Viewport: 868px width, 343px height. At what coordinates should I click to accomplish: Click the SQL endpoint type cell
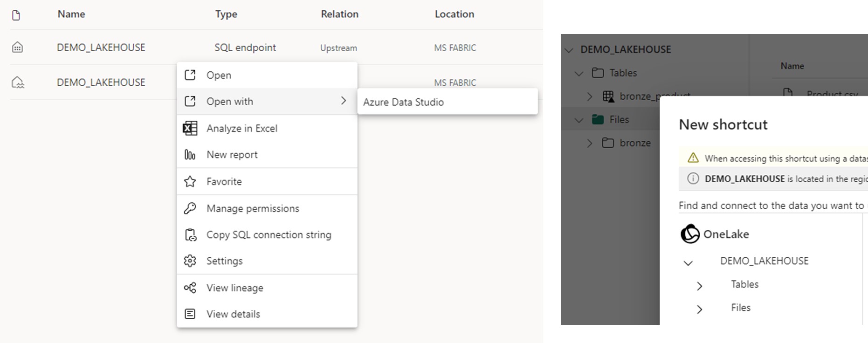point(245,48)
